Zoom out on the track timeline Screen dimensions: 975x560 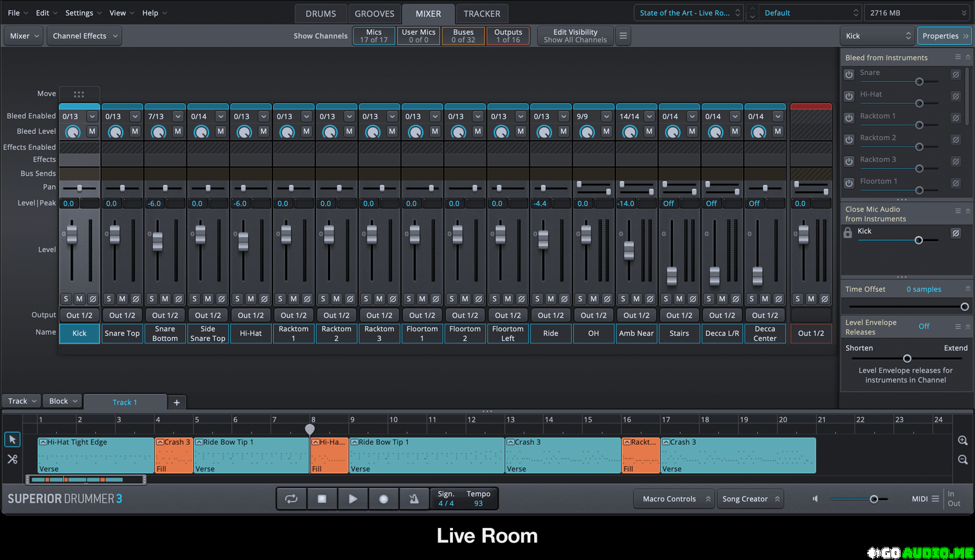(963, 459)
